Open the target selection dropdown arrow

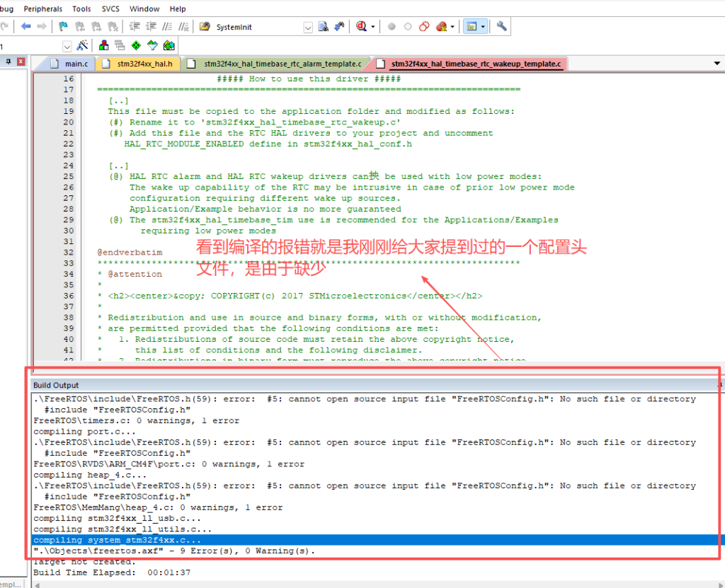pyautogui.click(x=67, y=46)
